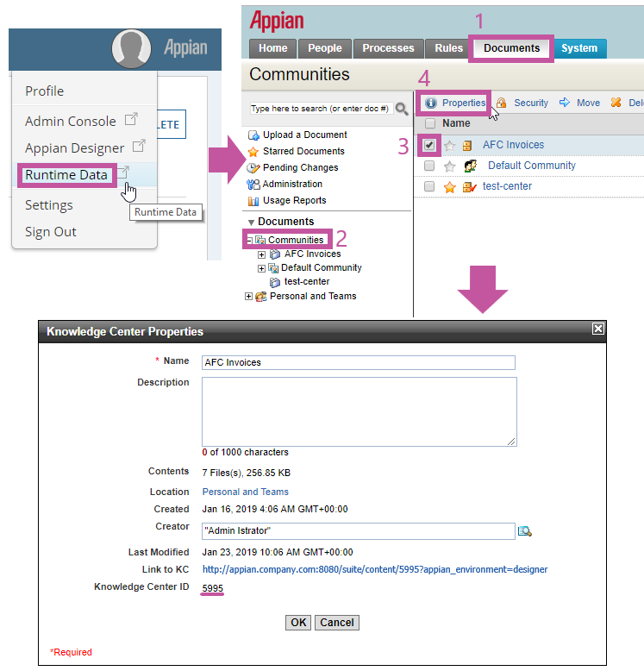This screenshot has height=671, width=644.
Task: Click the Cancel button
Action: pos(337,623)
